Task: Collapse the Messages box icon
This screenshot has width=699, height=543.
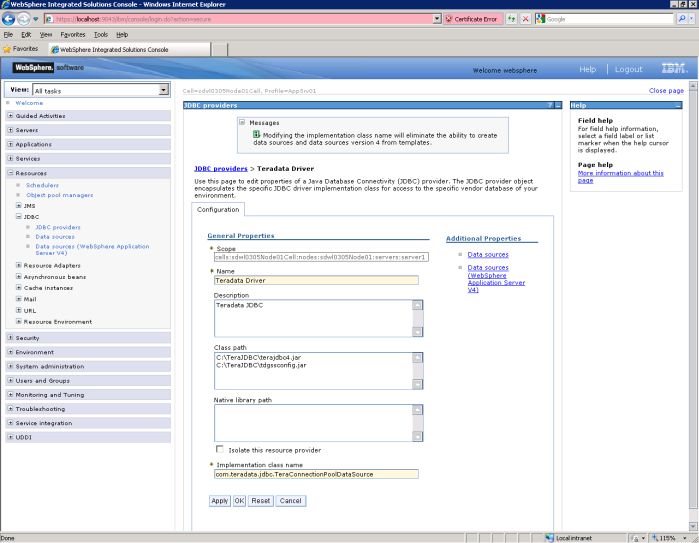Action: (242, 122)
